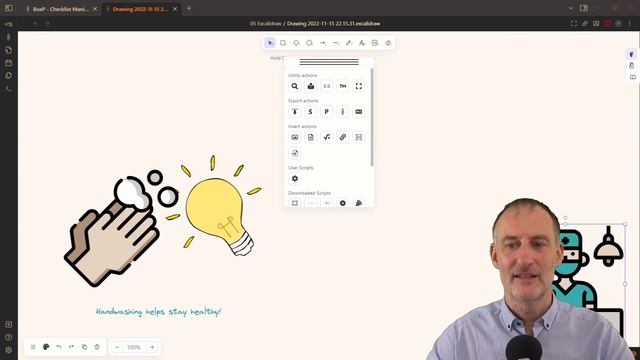
Task: Select the Rectangle shape tool
Action: (283, 43)
